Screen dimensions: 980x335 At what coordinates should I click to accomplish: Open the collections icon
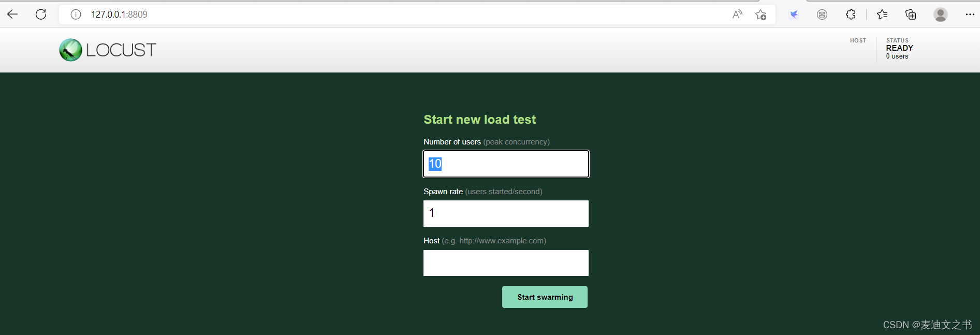pyautogui.click(x=911, y=14)
